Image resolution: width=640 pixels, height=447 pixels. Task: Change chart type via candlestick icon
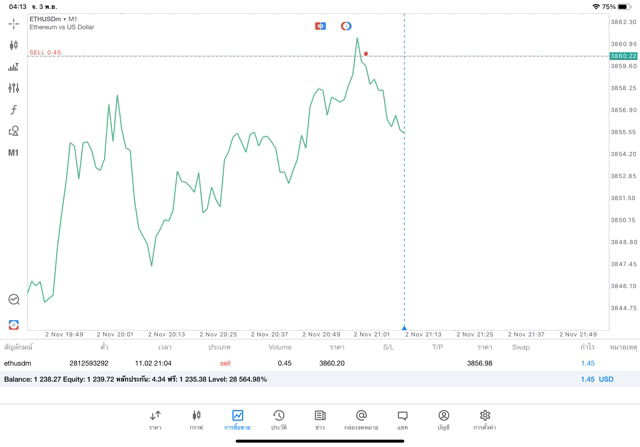click(14, 45)
